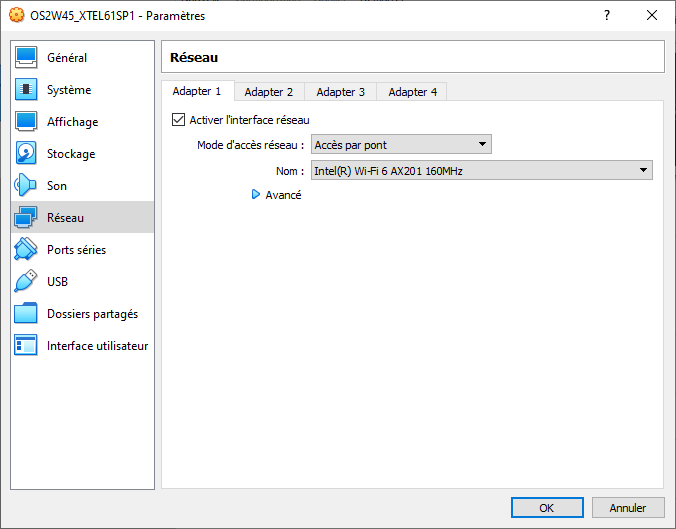Switch to the Adapter 2 tab
This screenshot has width=676, height=529.
coord(269,92)
